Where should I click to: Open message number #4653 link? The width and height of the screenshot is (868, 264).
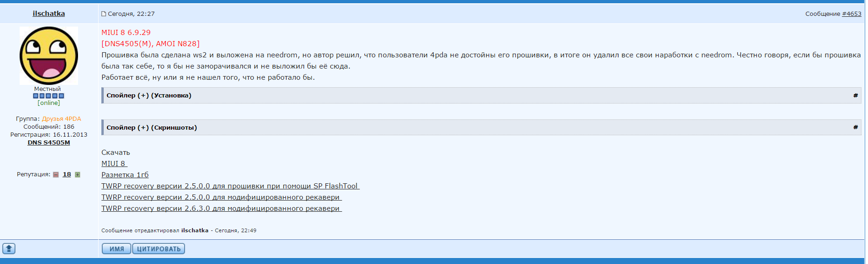852,14
